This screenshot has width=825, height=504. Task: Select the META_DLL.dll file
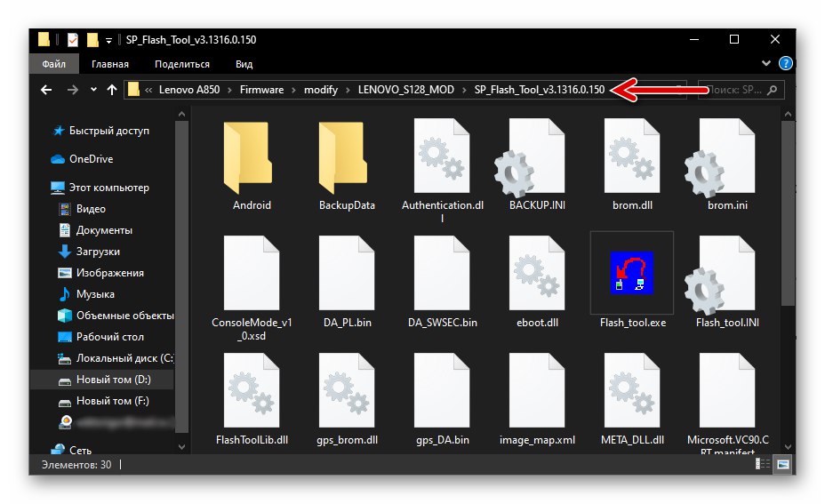point(632,400)
